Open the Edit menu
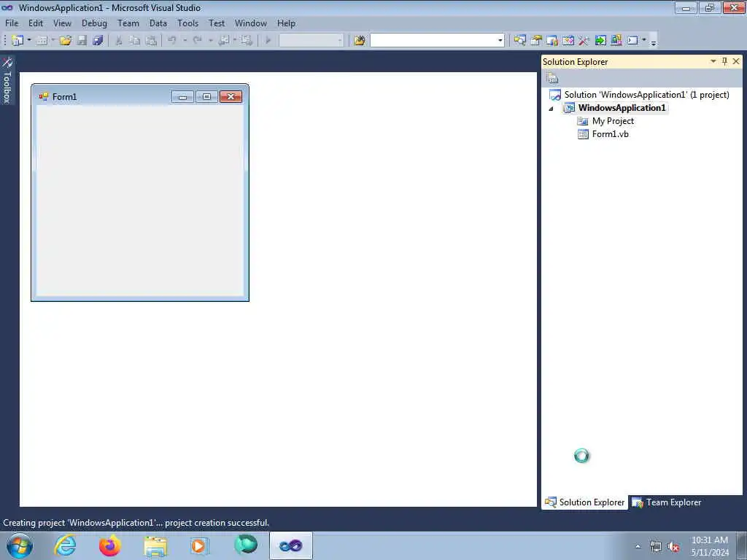The height and width of the screenshot is (560, 747). [x=36, y=23]
